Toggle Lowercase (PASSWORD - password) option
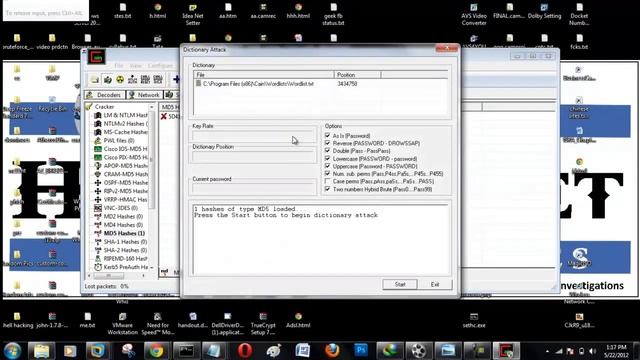 pyautogui.click(x=327, y=158)
